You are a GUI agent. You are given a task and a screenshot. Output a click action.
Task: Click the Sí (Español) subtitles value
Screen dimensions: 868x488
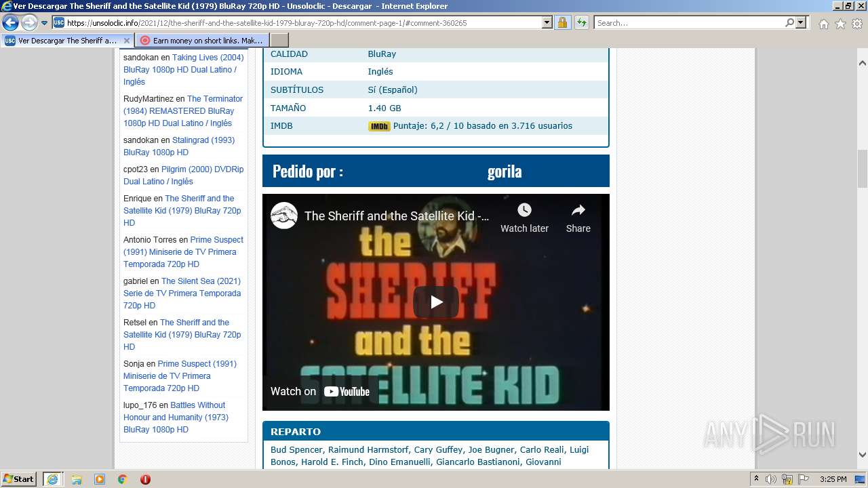pos(393,89)
